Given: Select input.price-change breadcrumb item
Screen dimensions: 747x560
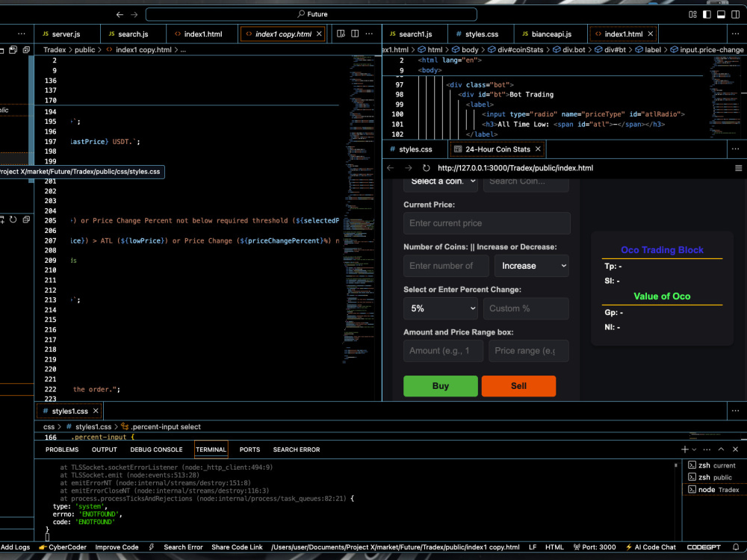Looking at the screenshot, I should pyautogui.click(x=707, y=49).
